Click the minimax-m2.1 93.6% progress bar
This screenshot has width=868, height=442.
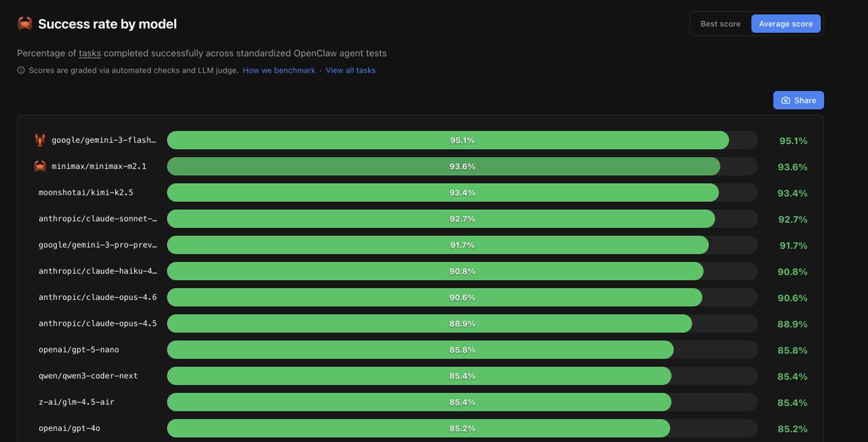[462, 166]
